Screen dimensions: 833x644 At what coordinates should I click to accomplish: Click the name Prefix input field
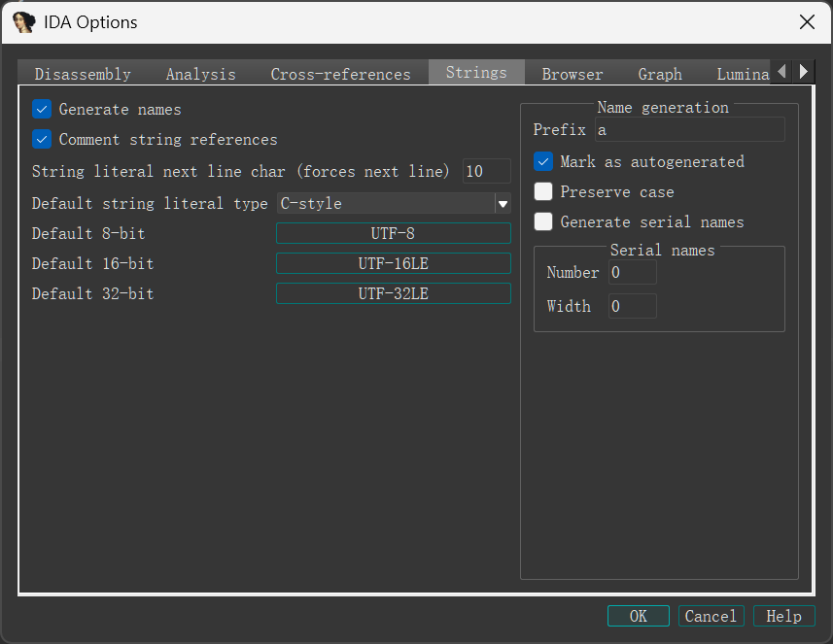click(x=689, y=130)
